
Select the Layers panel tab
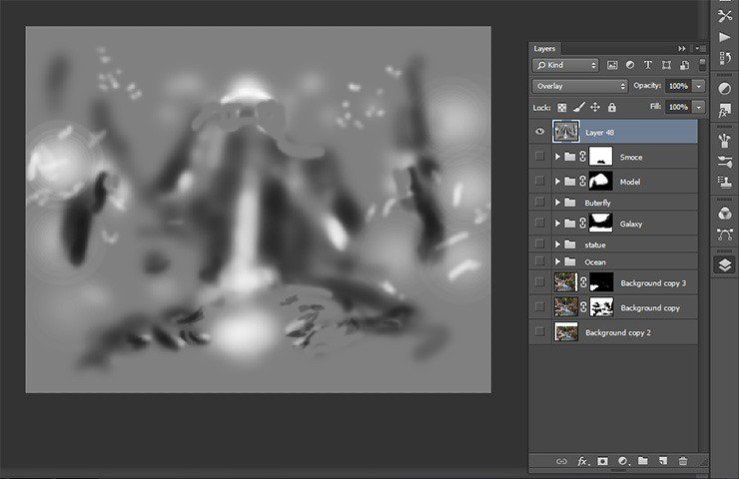[x=545, y=48]
